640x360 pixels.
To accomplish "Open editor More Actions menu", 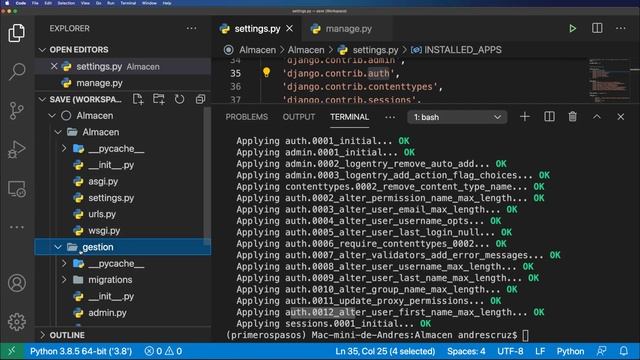I will pyautogui.click(x=620, y=28).
